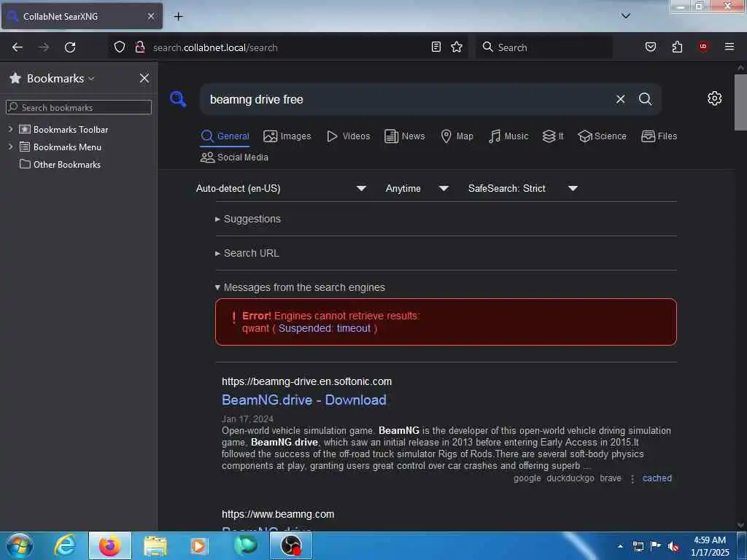The height and width of the screenshot is (560, 747).
Task: Open the Firefox application menu
Action: [x=729, y=47]
